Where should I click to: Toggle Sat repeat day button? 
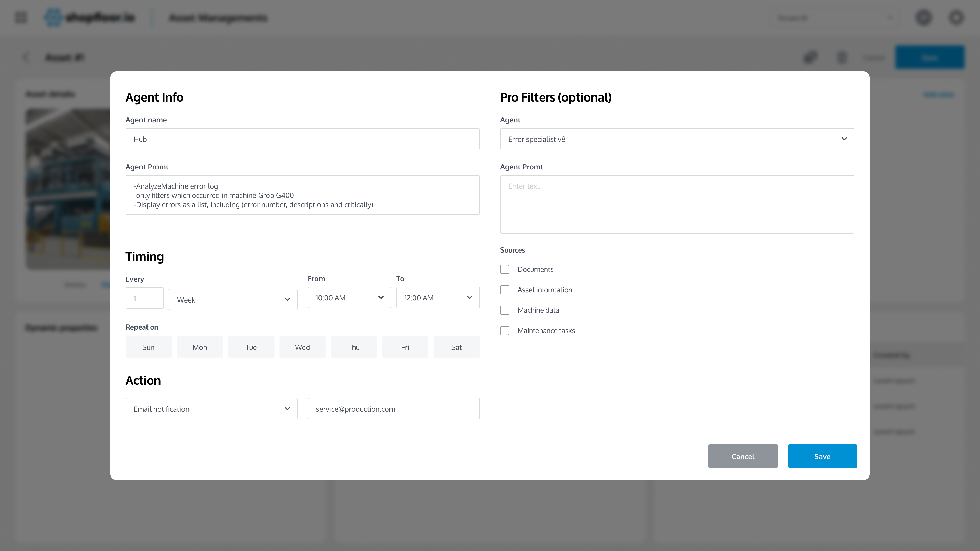(456, 347)
